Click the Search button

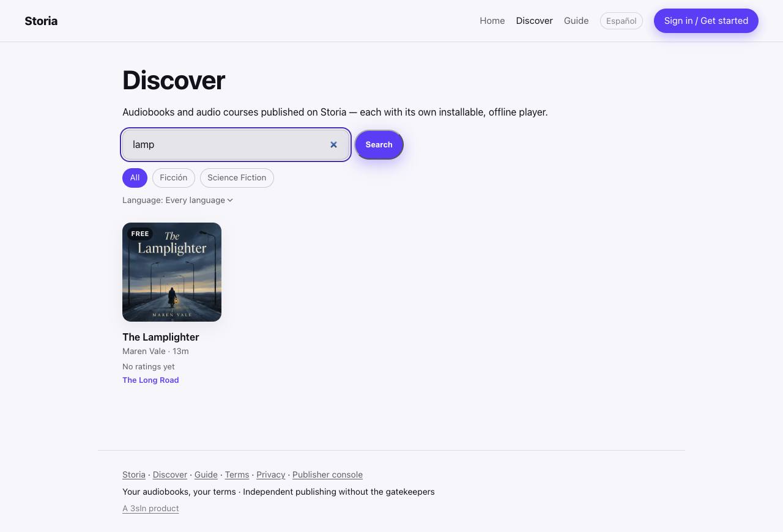point(379,145)
